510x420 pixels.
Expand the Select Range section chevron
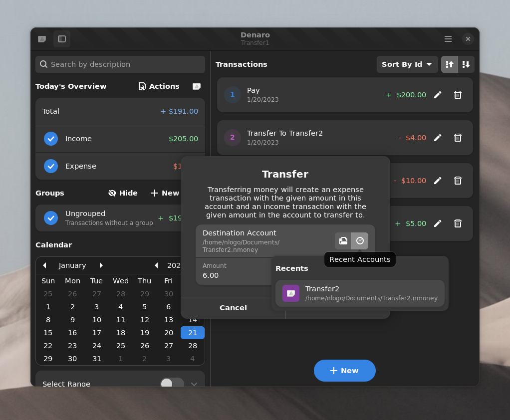[x=194, y=384]
